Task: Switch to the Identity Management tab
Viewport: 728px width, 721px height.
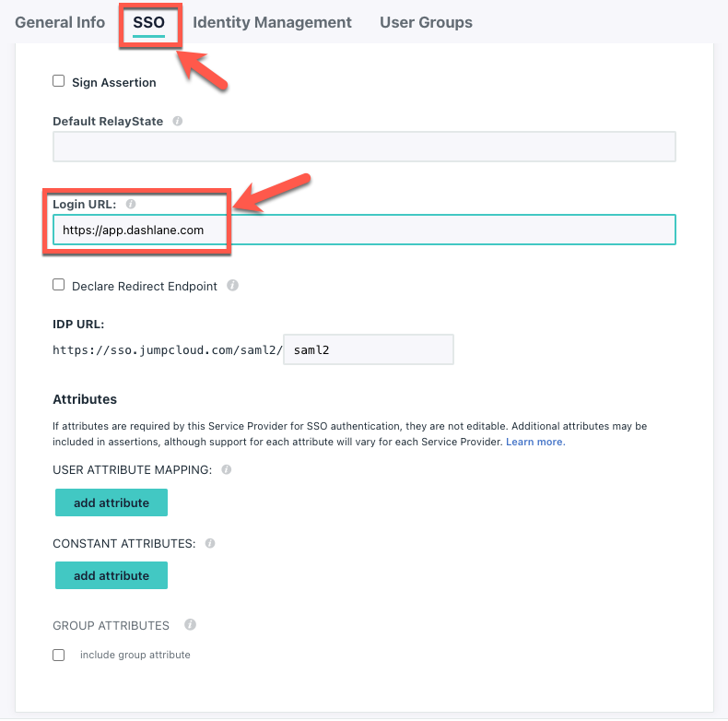Action: (x=272, y=22)
